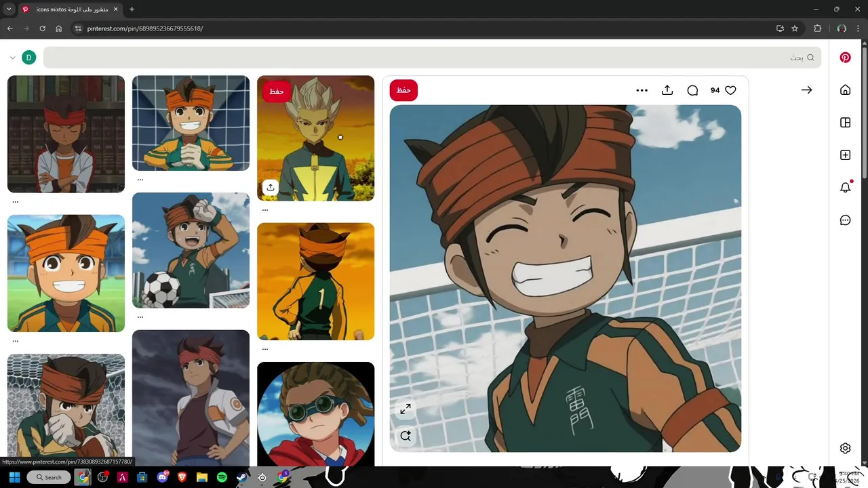868x488 pixels.
Task: Click the create pin plus icon
Action: [845, 155]
